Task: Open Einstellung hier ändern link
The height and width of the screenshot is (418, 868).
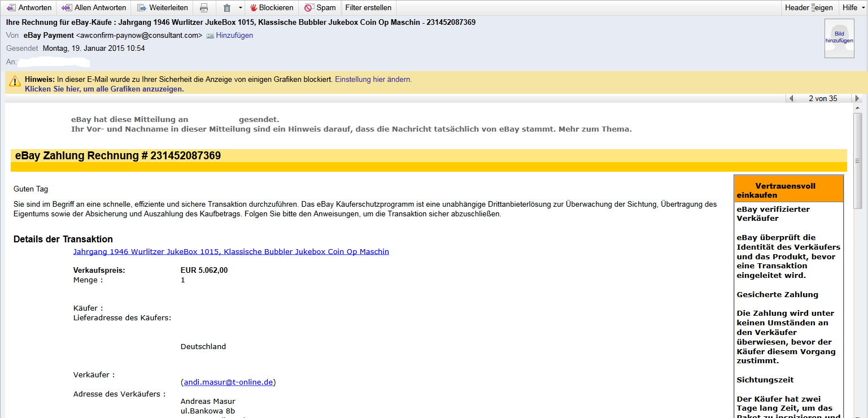Action: coord(373,80)
